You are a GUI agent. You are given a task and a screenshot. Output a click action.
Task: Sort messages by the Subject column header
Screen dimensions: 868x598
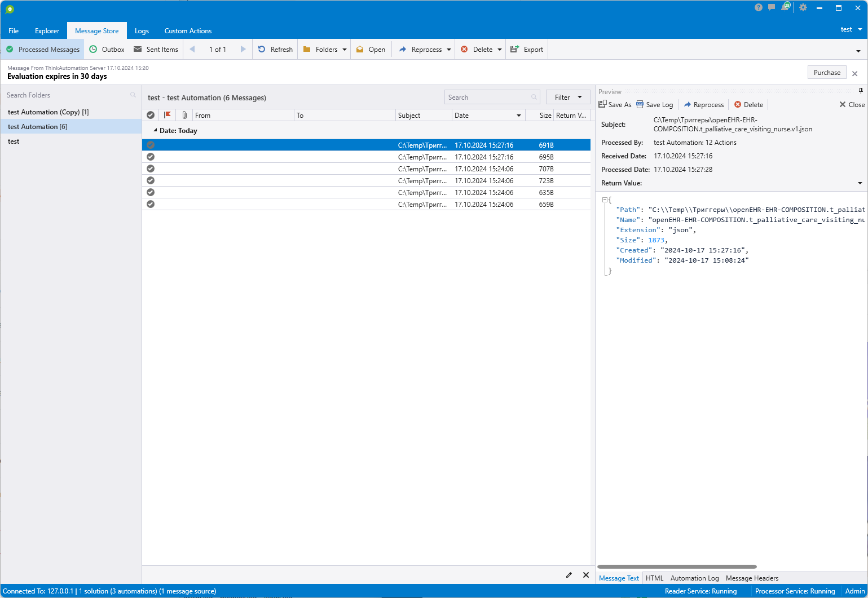pos(424,115)
